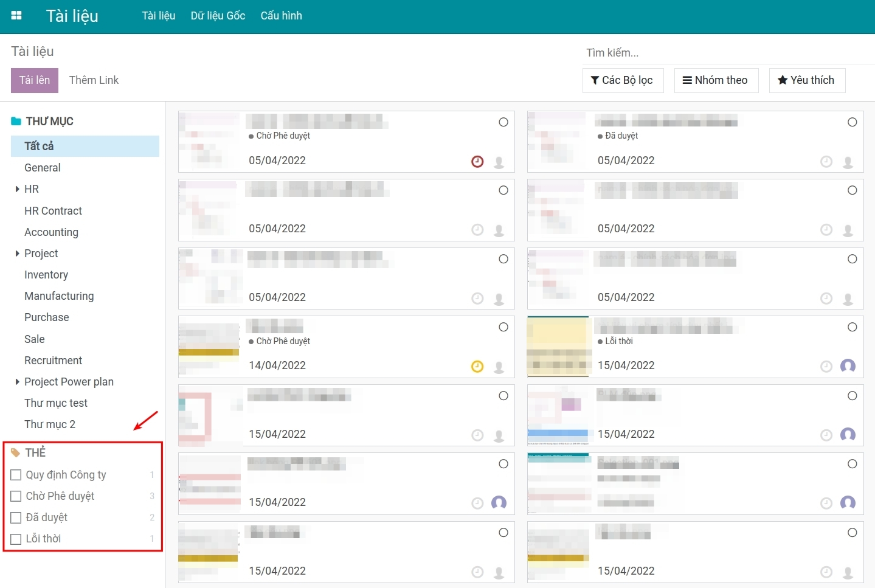Select the first Chờ Phê duyệt document's circle
The image size is (875, 588).
503,122
